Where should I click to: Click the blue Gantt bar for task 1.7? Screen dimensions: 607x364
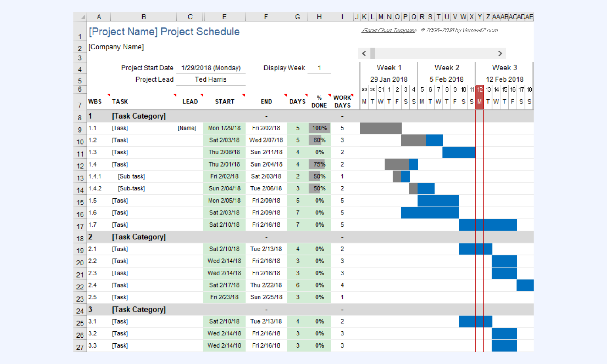[x=488, y=225]
